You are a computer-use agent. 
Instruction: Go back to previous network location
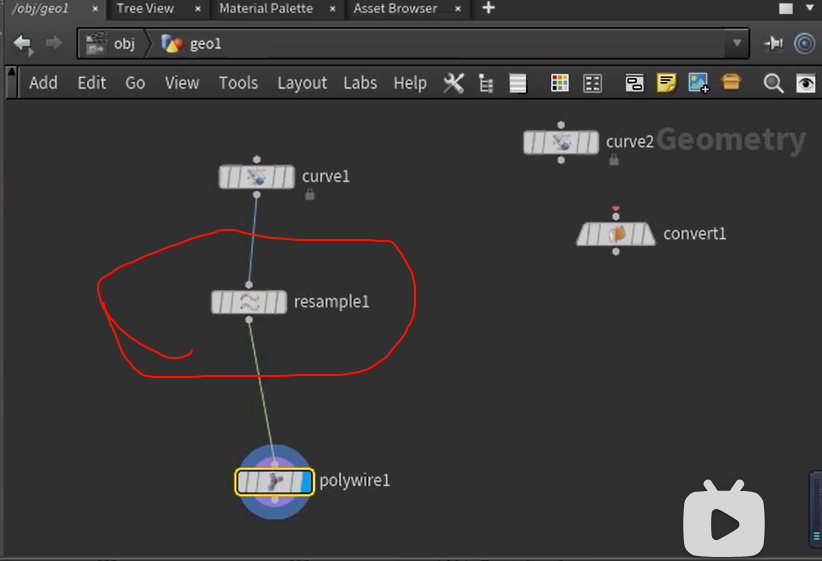23,44
